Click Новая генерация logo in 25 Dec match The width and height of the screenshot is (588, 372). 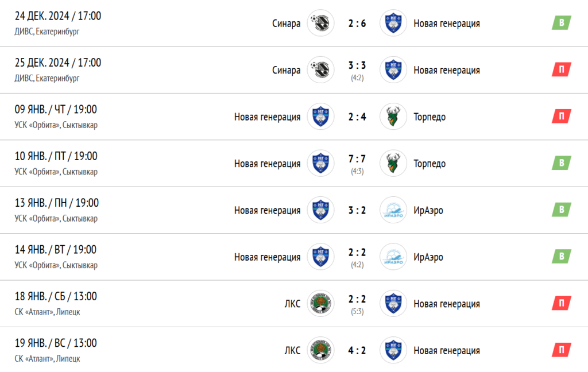click(x=393, y=70)
